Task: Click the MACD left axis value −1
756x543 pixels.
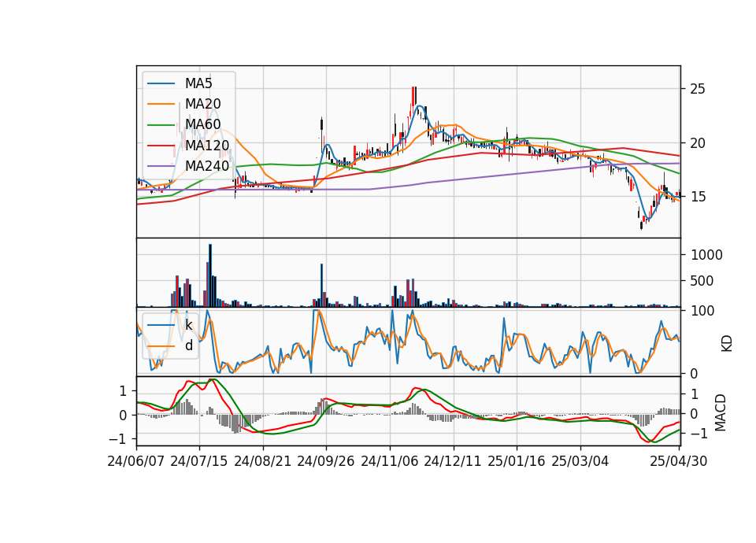Action: coord(117,439)
